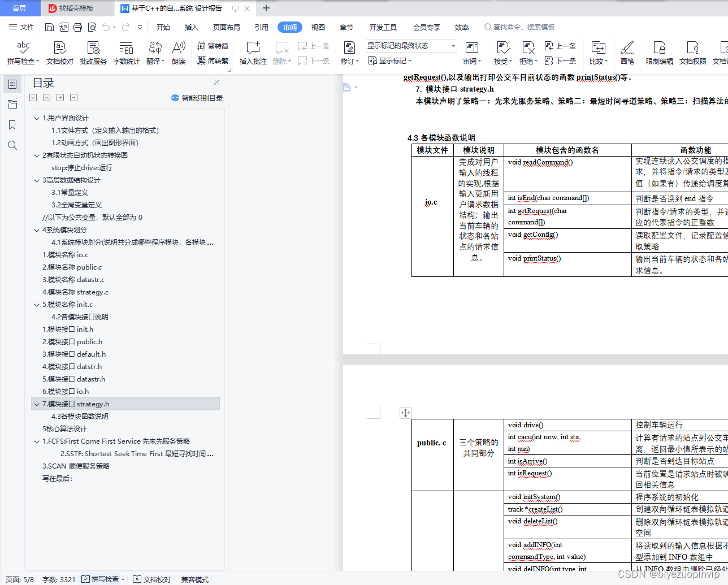This screenshot has height=585, width=728.
Task: Open the find magnifier icon in left sidebar
Action: [x=12, y=145]
